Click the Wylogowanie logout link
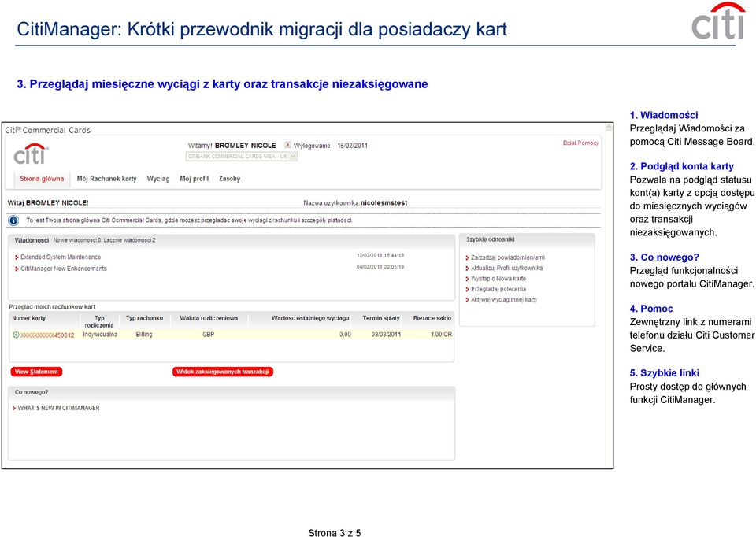Image resolution: width=756 pixels, height=537 pixels. pos(312,146)
